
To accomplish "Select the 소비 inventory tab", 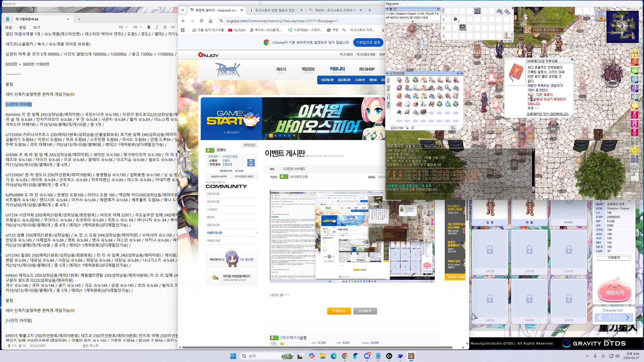I will [x=388, y=80].
